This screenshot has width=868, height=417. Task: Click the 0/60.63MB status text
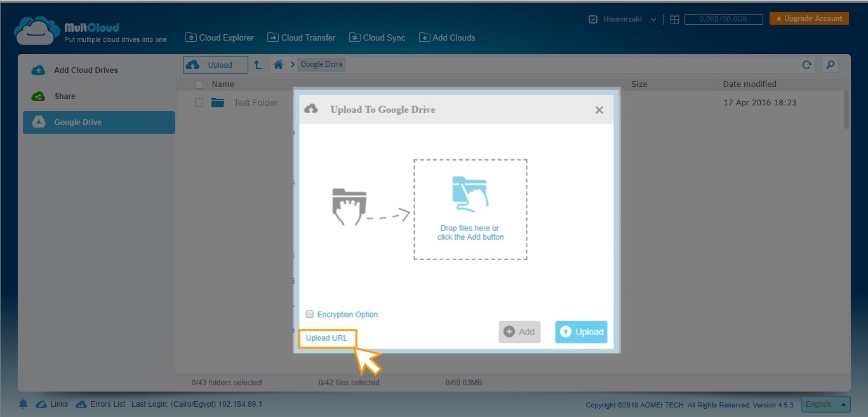tap(464, 383)
